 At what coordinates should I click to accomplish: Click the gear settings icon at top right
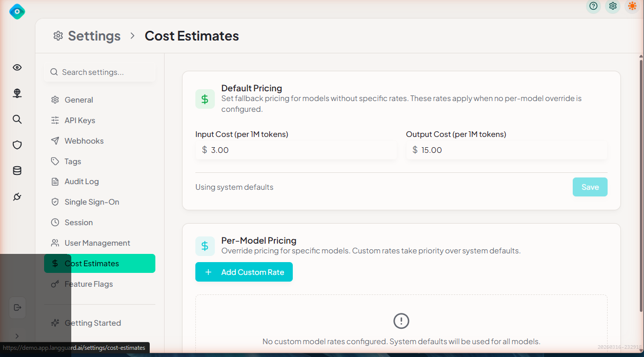point(612,6)
